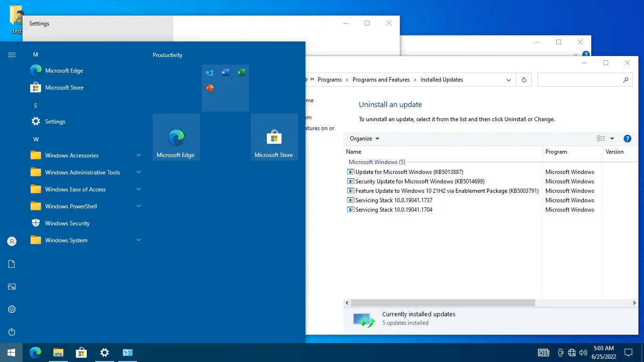The width and height of the screenshot is (644, 362).
Task: Select the test folder on the desktop
Action: [x=16, y=21]
